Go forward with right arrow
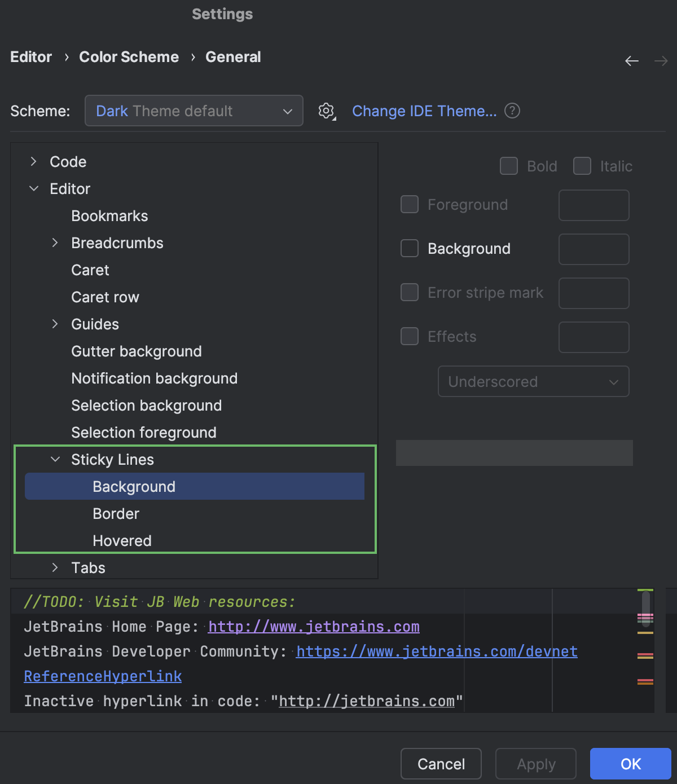677x784 pixels. coord(661,61)
